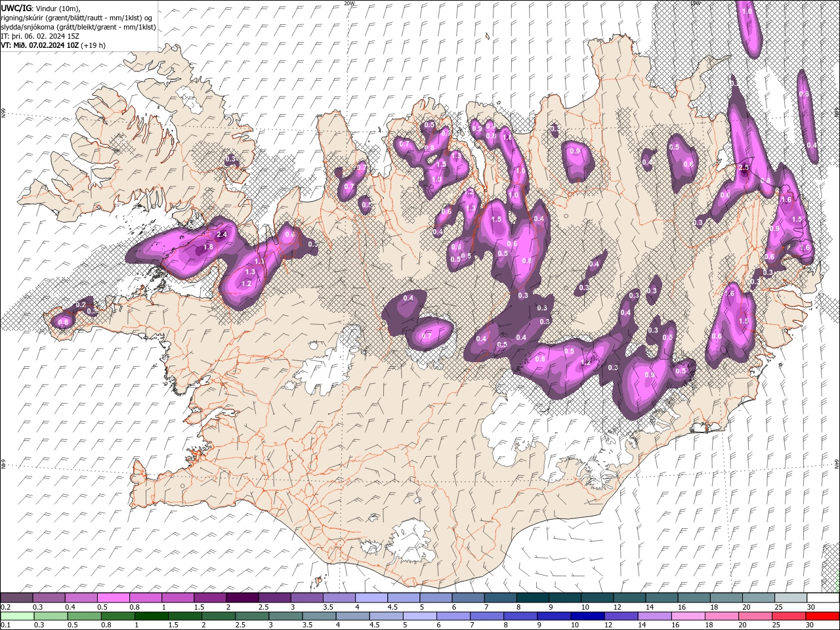Click the snow scale swatch between 2 and 2.5

[x=242, y=598]
